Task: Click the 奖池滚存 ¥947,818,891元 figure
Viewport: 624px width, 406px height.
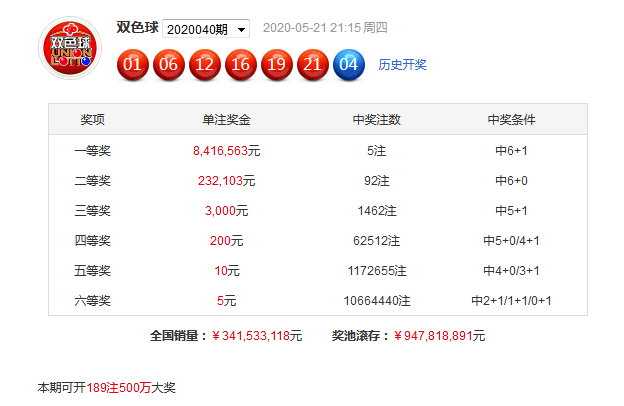Action: pos(439,336)
